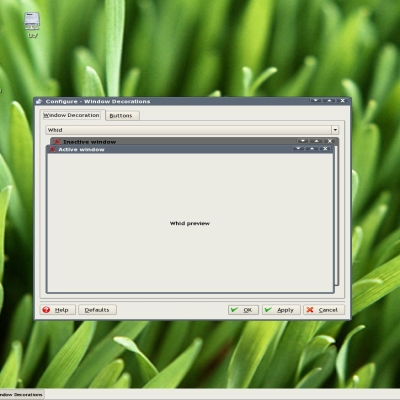This screenshot has height=400, width=400.
Task: Click the Configure window title bar app icon
Action: point(39,101)
